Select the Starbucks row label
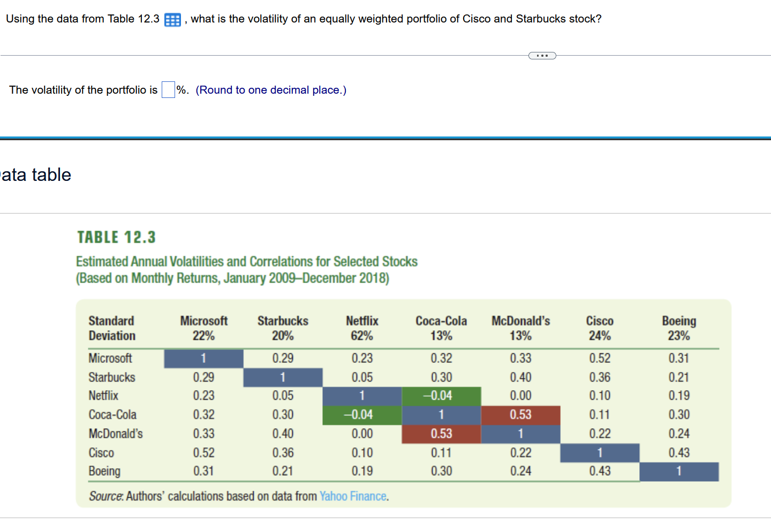Image resolution: width=771 pixels, height=532 pixels. pos(112,377)
